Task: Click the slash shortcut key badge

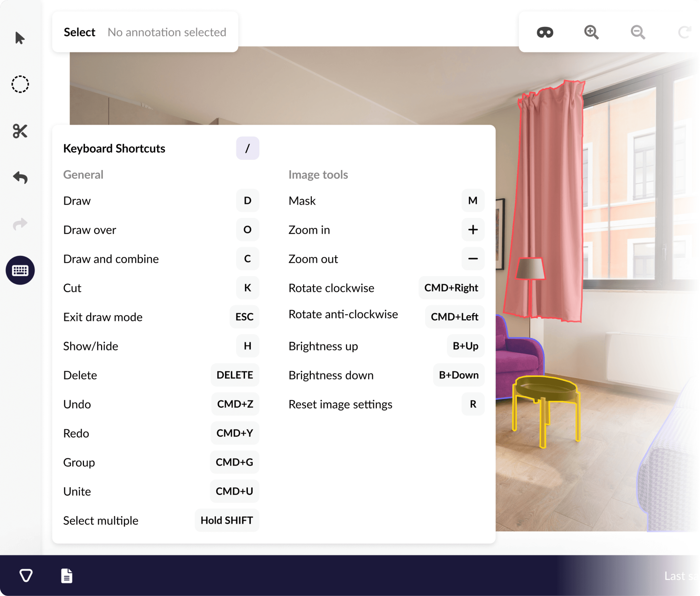Action: click(247, 148)
